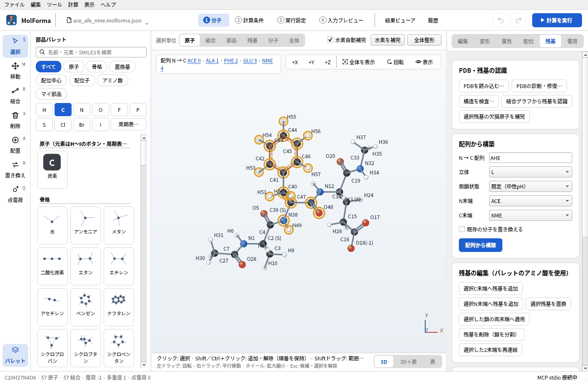Set selection unit to 残基
588x383 pixels.
coord(252,40)
